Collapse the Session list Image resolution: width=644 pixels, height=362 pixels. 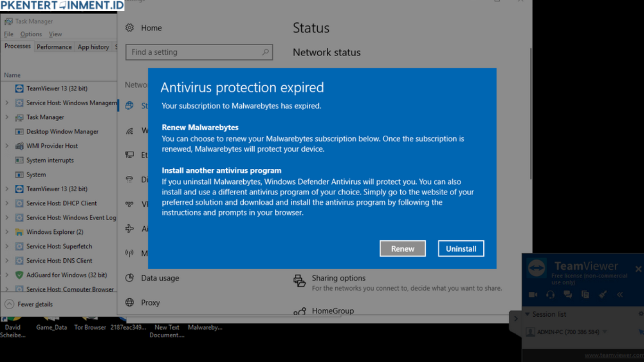coord(527,314)
